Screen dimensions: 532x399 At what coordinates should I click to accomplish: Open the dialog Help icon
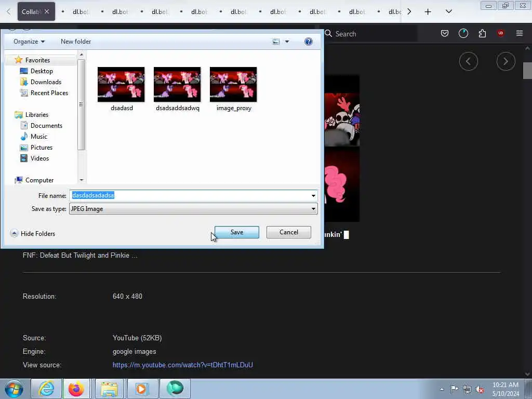tap(309, 42)
